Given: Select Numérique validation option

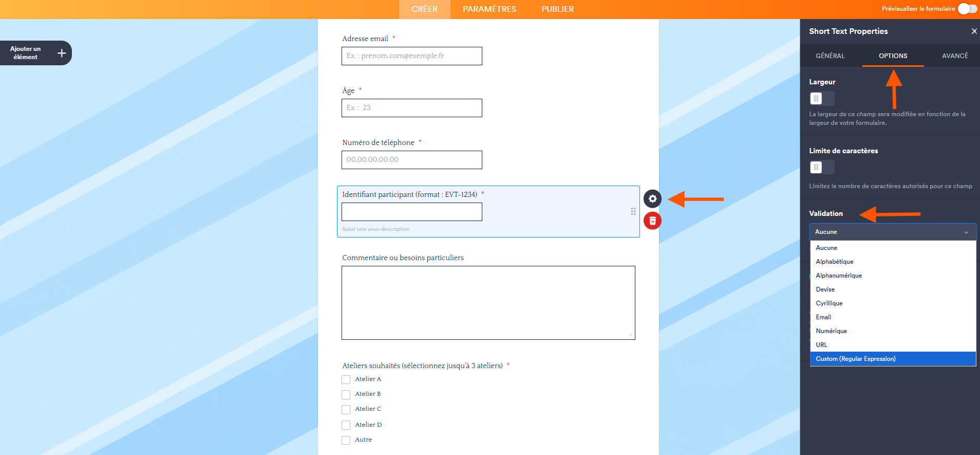Looking at the screenshot, I should coord(893,331).
